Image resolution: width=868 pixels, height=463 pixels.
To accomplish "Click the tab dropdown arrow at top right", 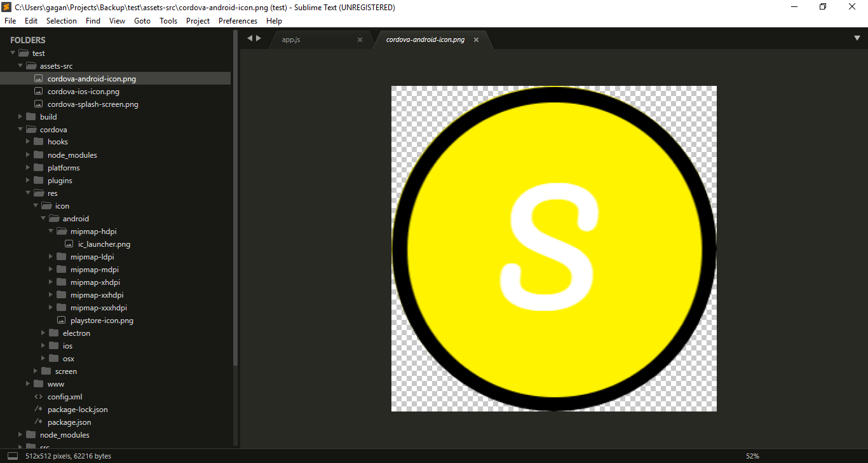I will click(857, 38).
